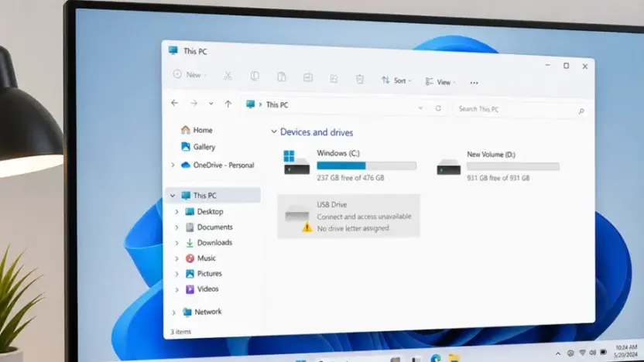This screenshot has height=362, width=644.
Task: Open Edge browser from the taskbar
Action: click(436, 358)
